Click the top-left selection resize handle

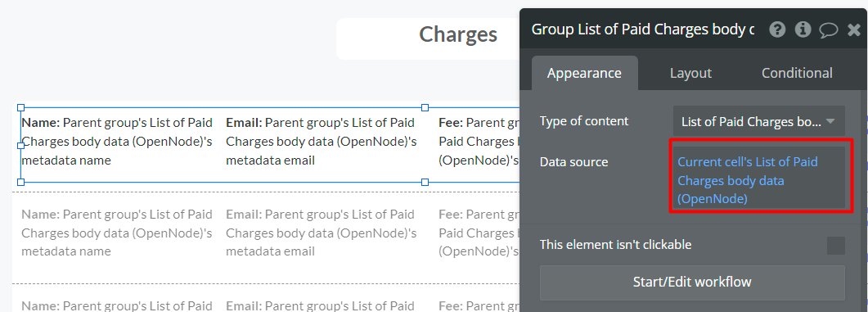coord(21,107)
